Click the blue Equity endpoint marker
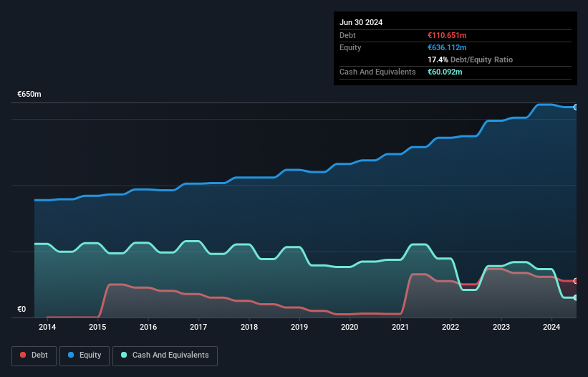 tap(576, 107)
